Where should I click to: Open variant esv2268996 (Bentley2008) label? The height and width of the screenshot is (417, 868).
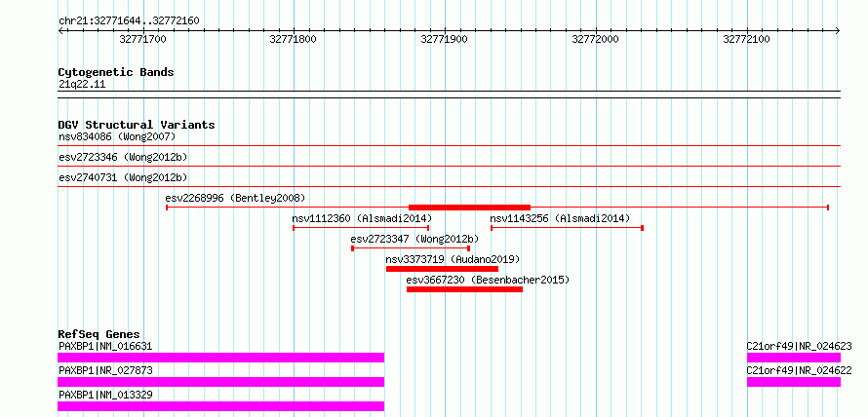[x=235, y=198]
